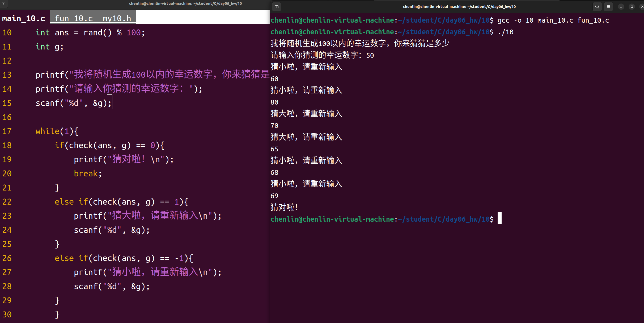Click guess value '50' in terminal output

tap(370, 55)
